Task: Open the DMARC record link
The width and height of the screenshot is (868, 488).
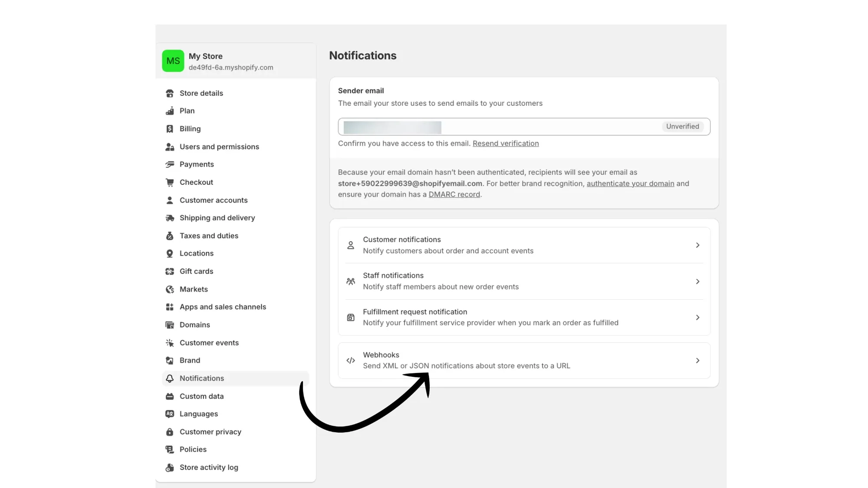Action: point(454,194)
